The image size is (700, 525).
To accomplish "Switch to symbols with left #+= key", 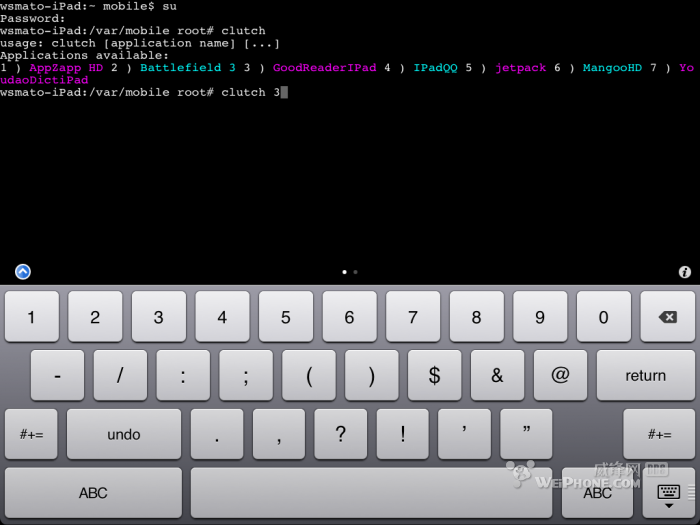I will pyautogui.click(x=31, y=434).
